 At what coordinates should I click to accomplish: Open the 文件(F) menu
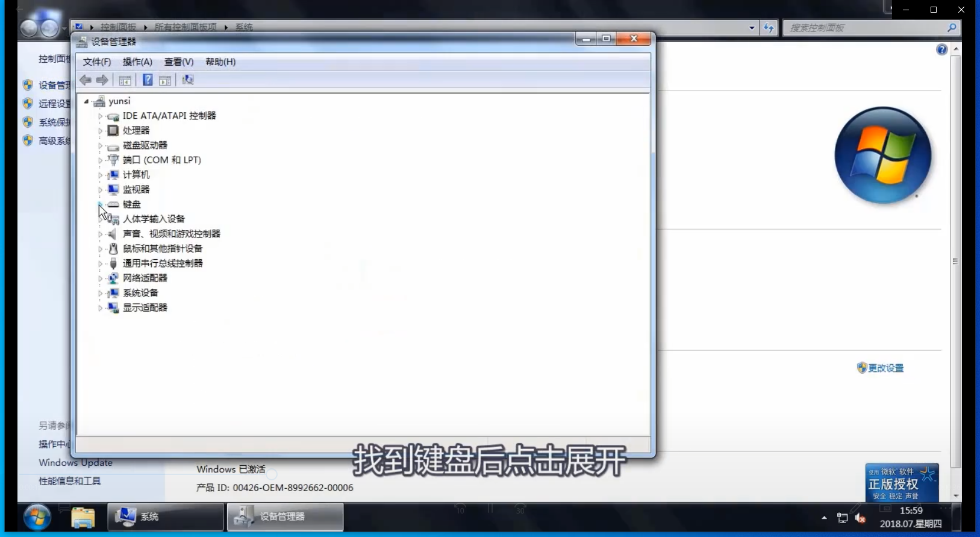(x=97, y=62)
